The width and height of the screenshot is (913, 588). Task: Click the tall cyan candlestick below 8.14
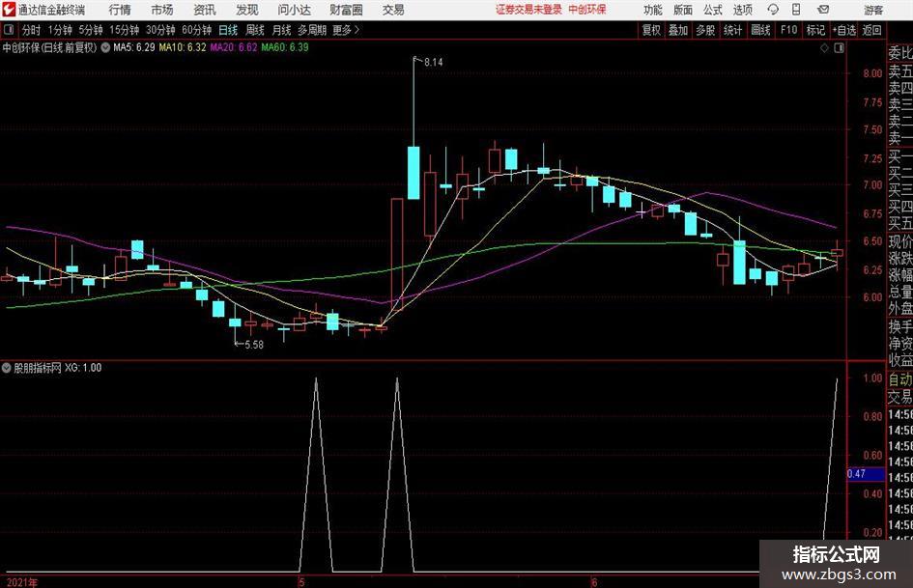click(414, 173)
